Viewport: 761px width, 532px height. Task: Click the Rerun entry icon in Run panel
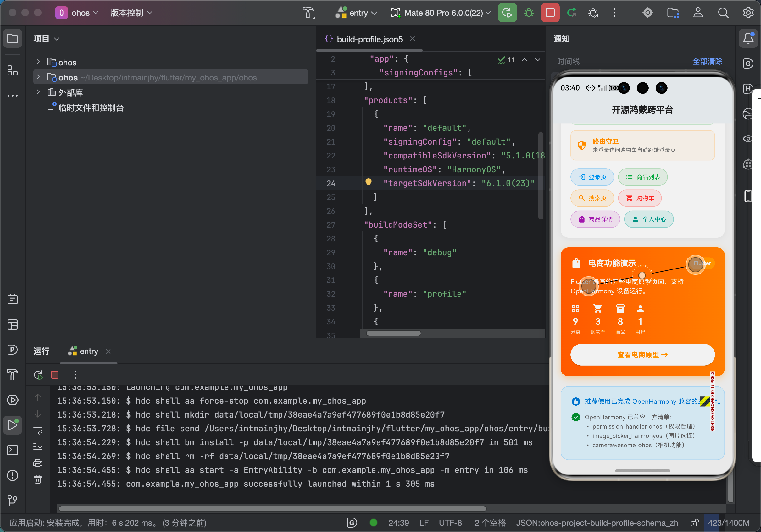pos(38,375)
